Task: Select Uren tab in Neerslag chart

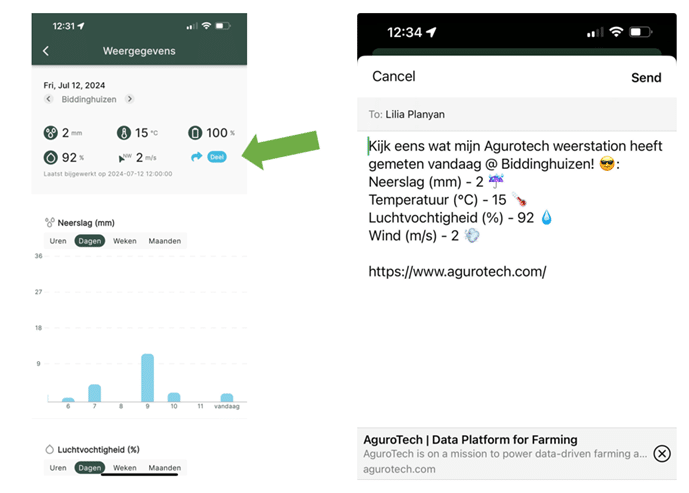Action: coord(59,241)
